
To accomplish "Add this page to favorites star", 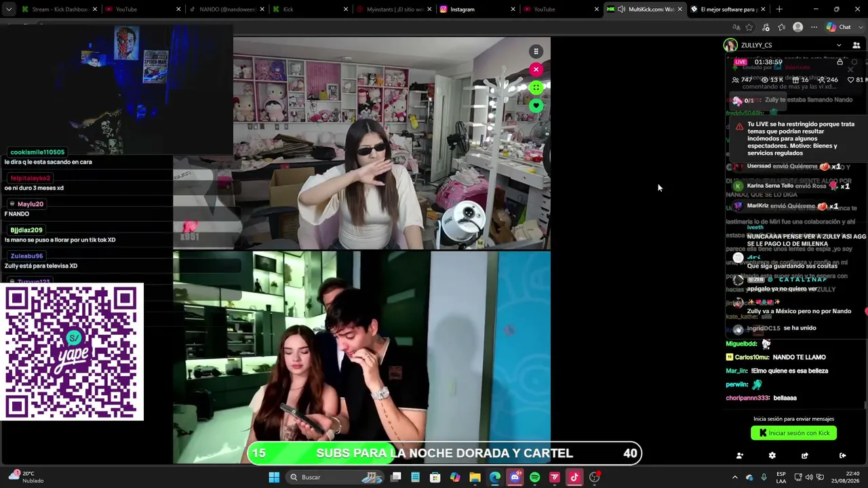I will [x=749, y=27].
